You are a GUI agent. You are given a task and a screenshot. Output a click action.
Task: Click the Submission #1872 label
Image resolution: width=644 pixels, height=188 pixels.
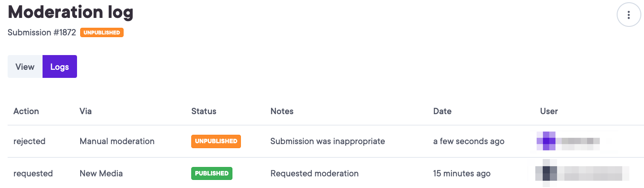(42, 33)
